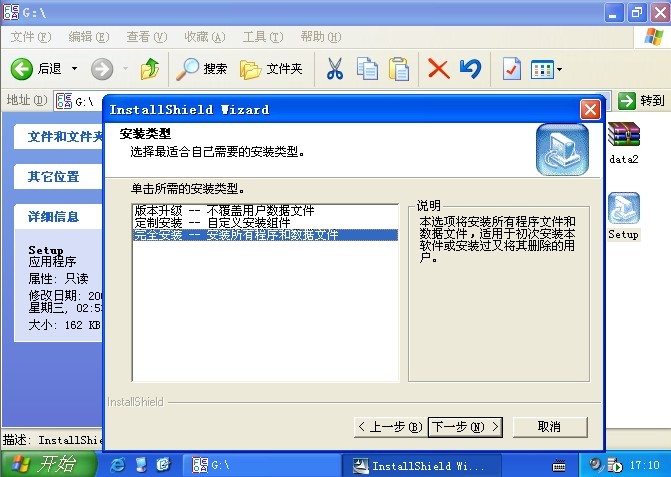Click the 下一步(N) next button

[x=465, y=427]
